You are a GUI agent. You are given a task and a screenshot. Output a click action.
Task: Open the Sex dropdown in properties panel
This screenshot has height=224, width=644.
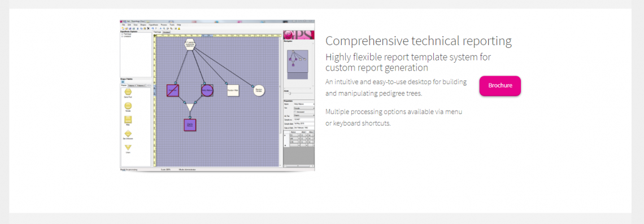tap(304, 108)
